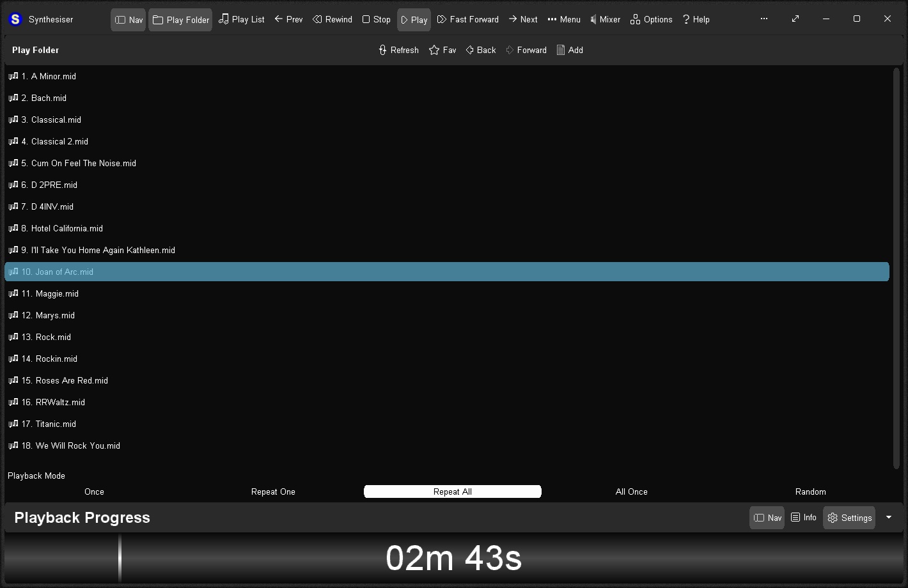Click the playback progress bar position marker

[x=120, y=558]
